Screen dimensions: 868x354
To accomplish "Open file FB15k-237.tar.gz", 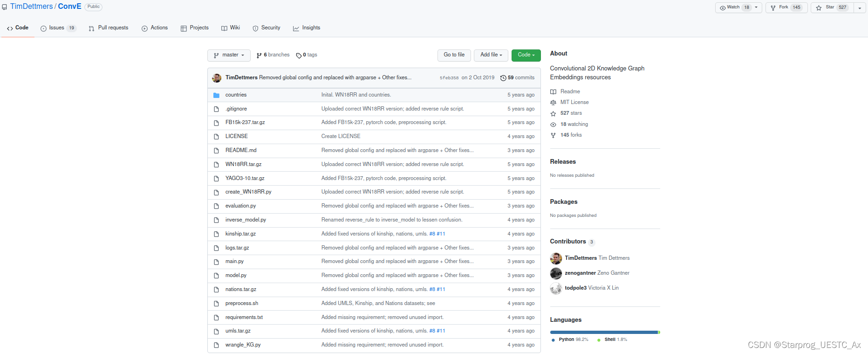I will (x=245, y=123).
